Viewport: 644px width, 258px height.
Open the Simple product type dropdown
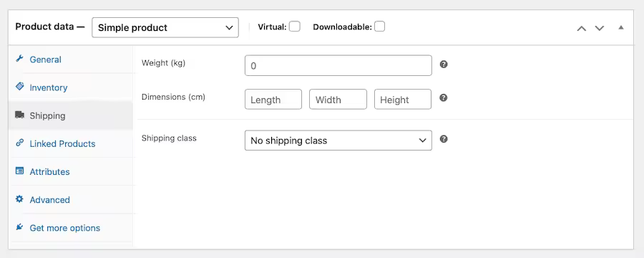165,27
